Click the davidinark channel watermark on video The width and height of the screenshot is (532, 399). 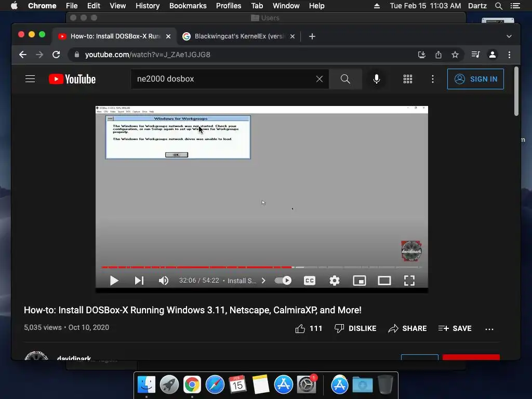pos(411,251)
